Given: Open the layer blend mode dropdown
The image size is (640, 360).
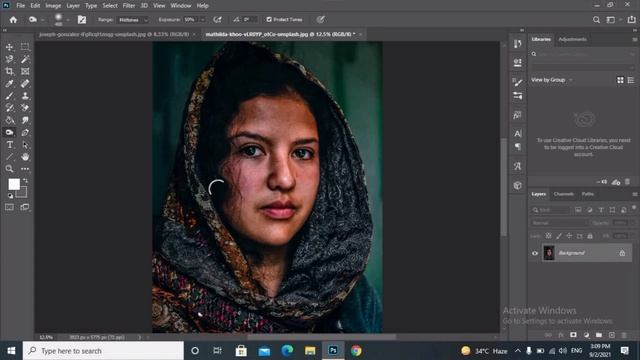Looking at the screenshot, I should 559,223.
